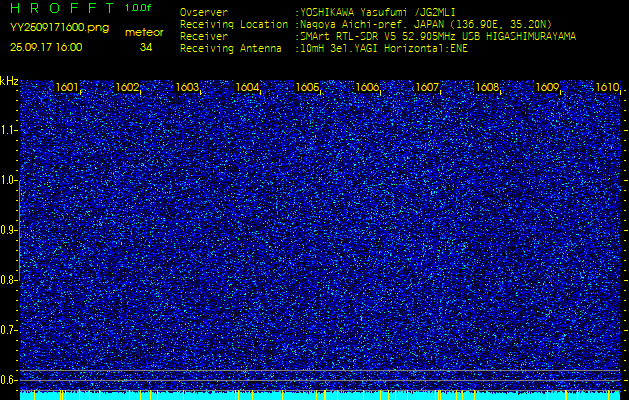Screen dimensions: 629x400
Task: Click the 1608 time marker
Action: 487,87
